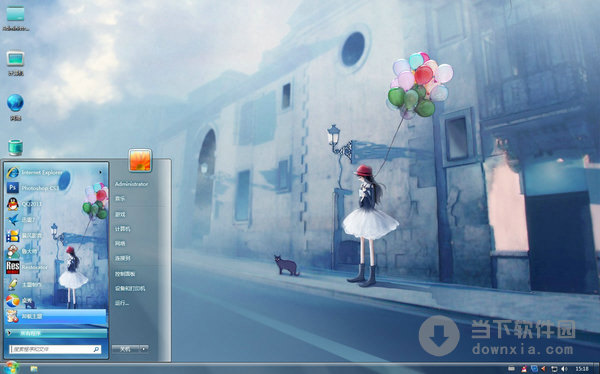Image resolution: width=600 pixels, height=374 pixels.
Task: Select the highlighted bottom program entry
Action: click(55, 316)
